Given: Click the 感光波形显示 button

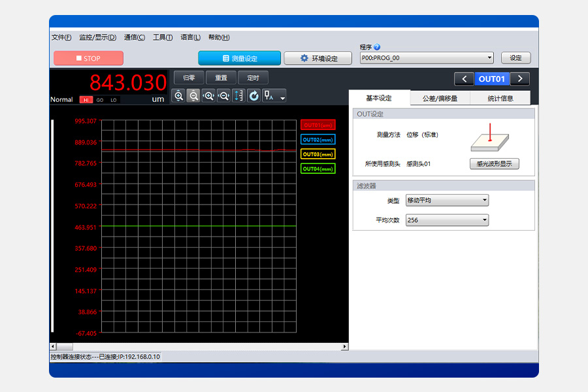Looking at the screenshot, I should click(x=495, y=163).
